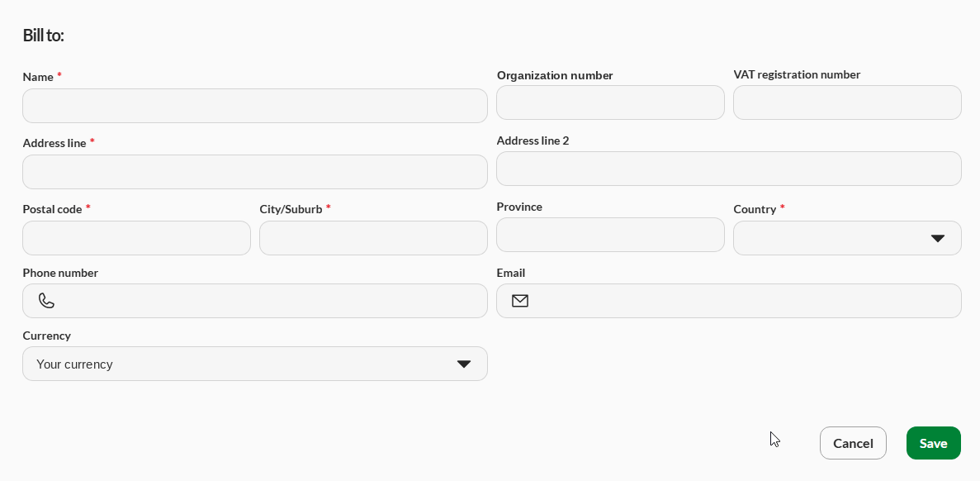The width and height of the screenshot is (980, 481).
Task: Click the 'Bill to:' heading
Action: [x=43, y=35]
